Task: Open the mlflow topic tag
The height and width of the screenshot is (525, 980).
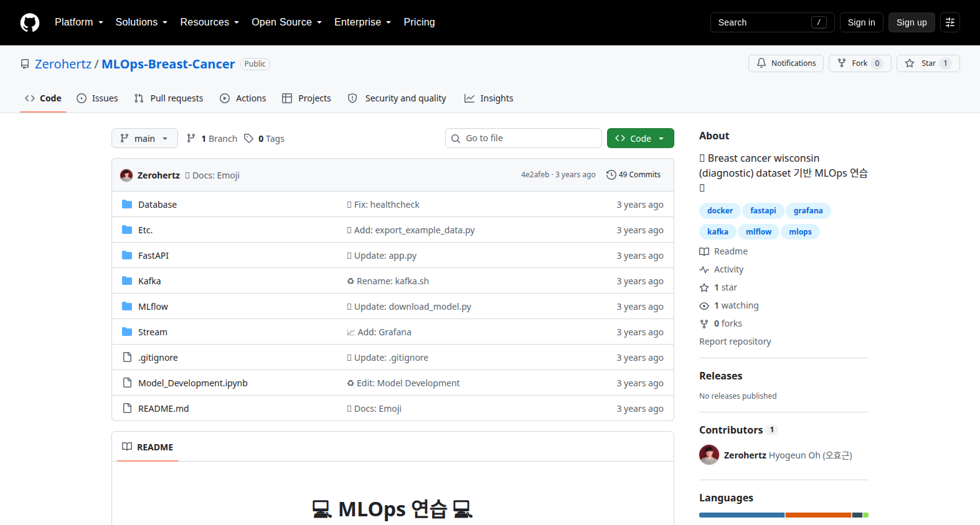Action: coord(758,232)
